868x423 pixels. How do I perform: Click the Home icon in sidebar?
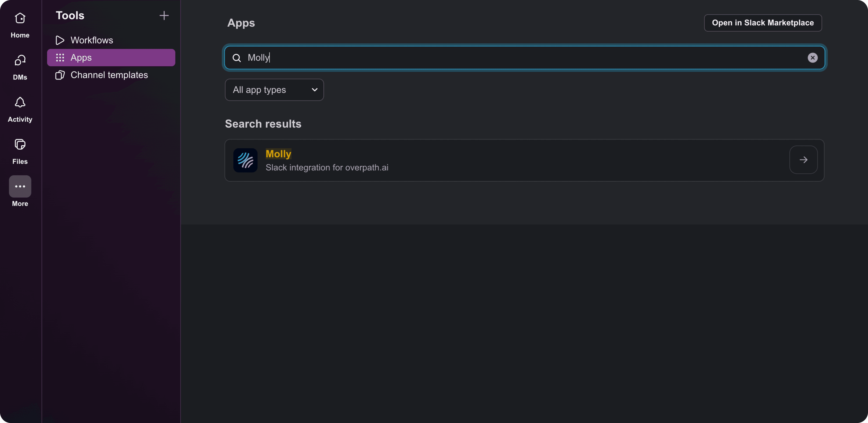click(x=20, y=18)
